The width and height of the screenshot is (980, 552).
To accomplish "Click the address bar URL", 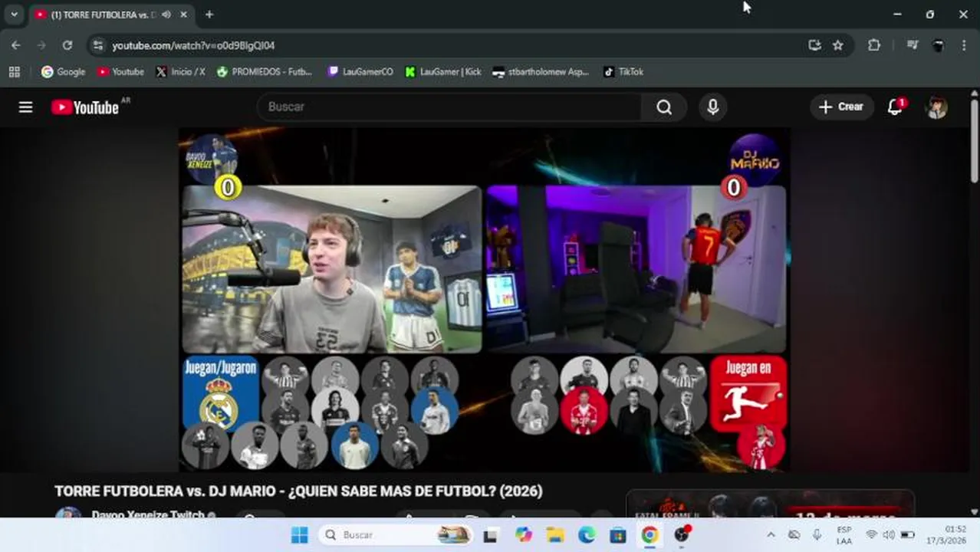I will point(193,46).
